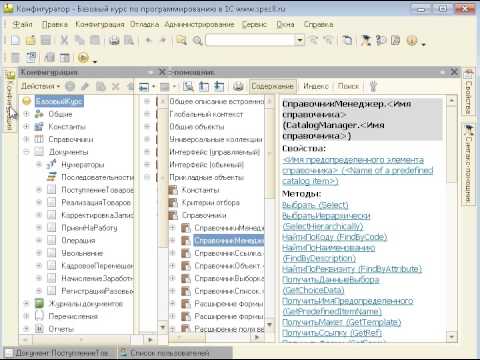Viewport: 480px width, 360px height.
Task: Select Критерии отбора in help tree
Action: point(210,203)
